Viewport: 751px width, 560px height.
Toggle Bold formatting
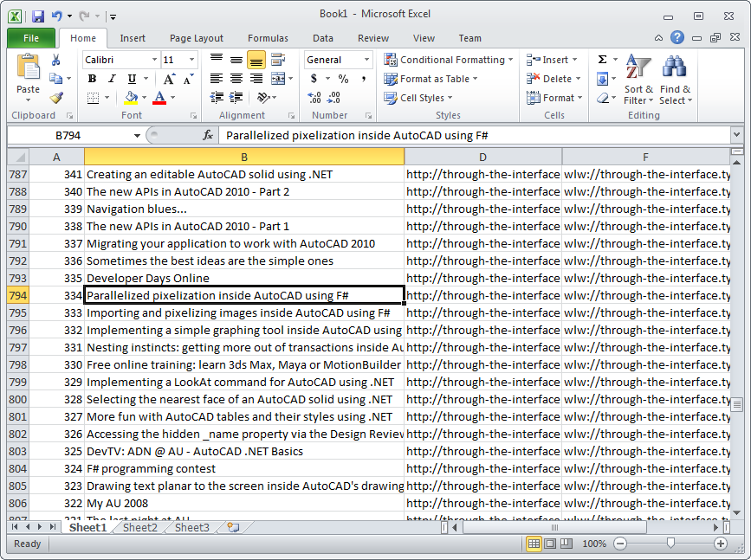click(x=92, y=79)
